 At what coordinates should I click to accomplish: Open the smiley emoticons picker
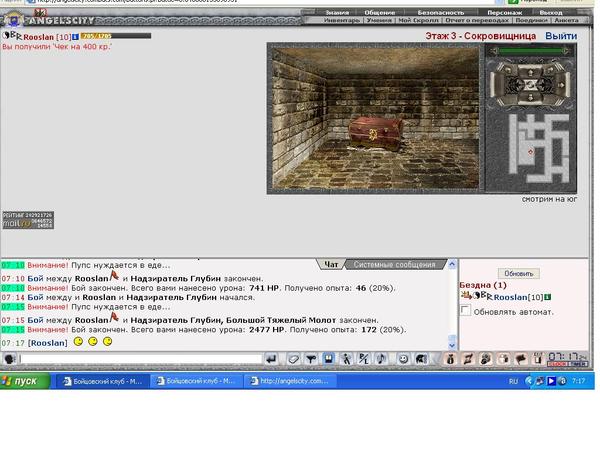pos(403,359)
